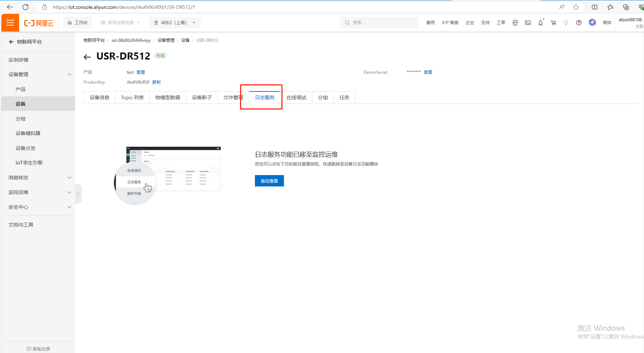Open the orange hamburger main menu

point(10,23)
